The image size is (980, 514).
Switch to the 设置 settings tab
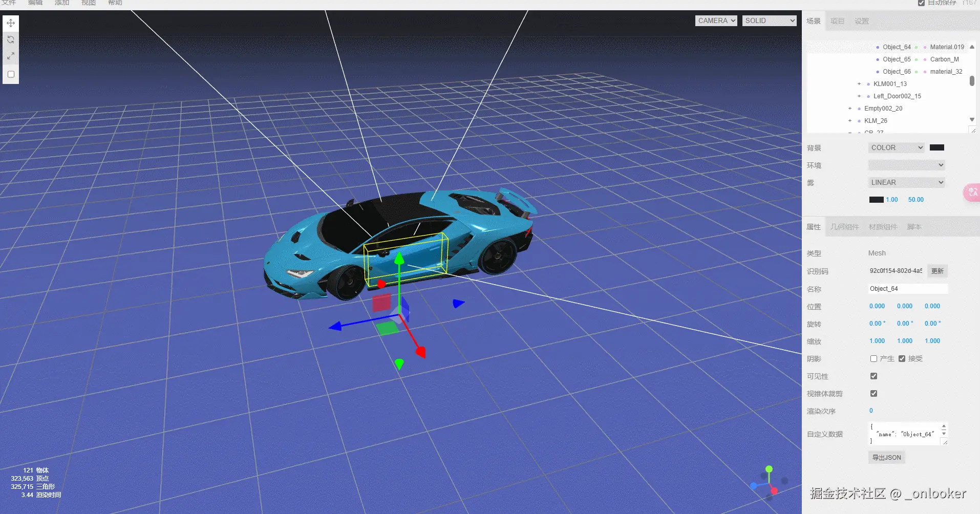pyautogui.click(x=862, y=21)
